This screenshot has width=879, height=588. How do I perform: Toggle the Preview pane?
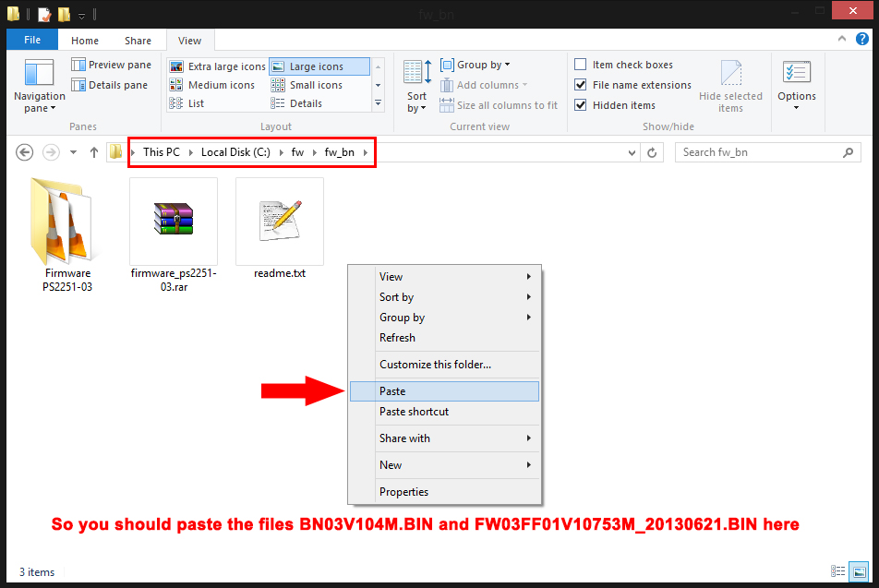pos(111,65)
